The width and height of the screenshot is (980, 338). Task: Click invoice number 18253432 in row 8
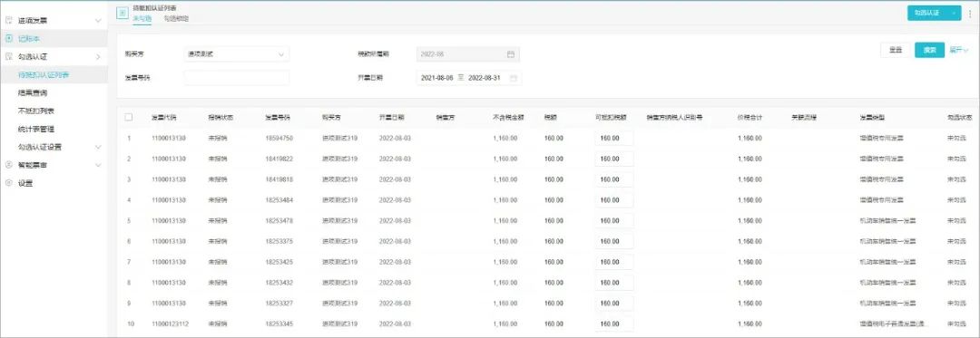(279, 283)
